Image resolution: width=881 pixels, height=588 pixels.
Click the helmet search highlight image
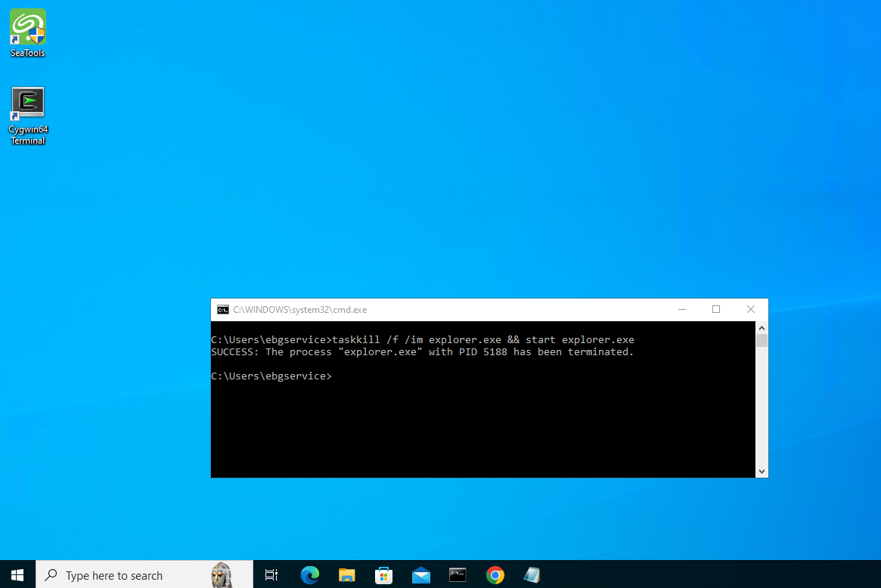point(222,575)
